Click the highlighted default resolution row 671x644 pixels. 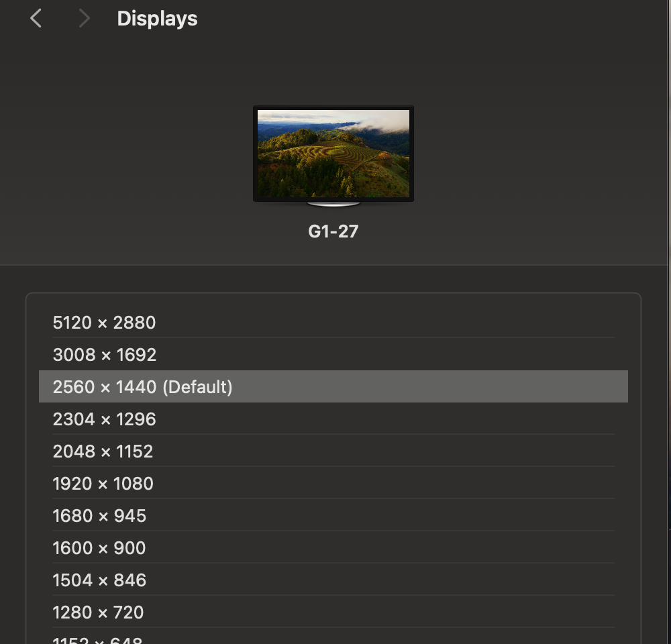coord(333,386)
